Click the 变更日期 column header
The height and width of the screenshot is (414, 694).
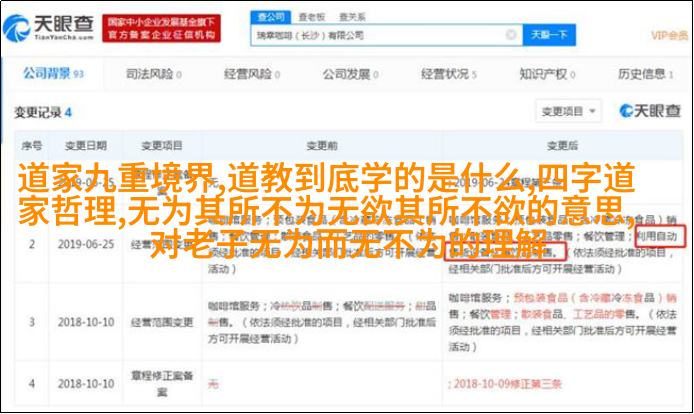pyautogui.click(x=86, y=146)
